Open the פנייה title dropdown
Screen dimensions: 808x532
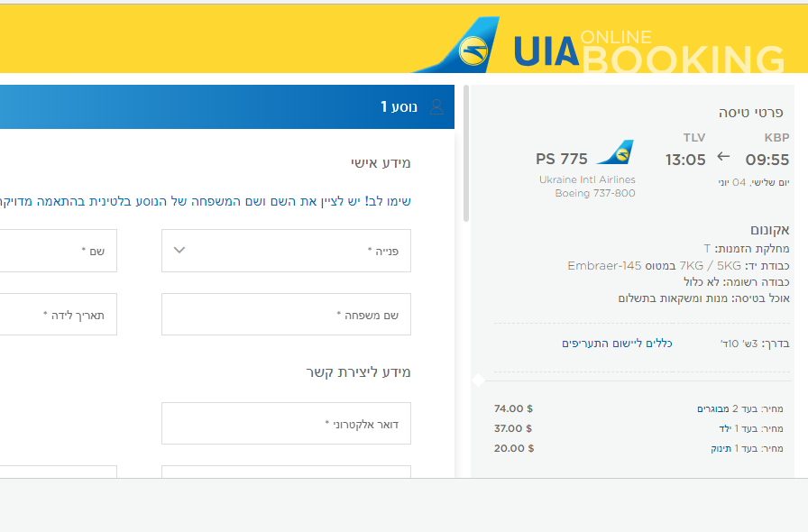click(286, 251)
